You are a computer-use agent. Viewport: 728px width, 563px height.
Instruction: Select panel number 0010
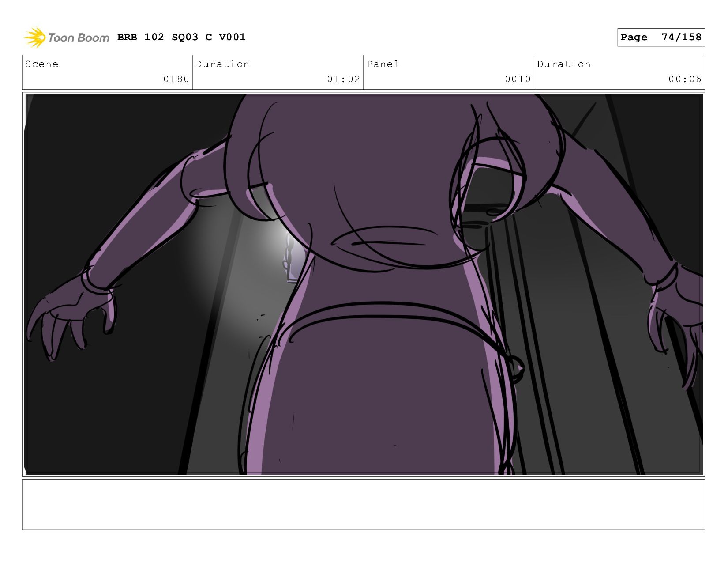[x=518, y=79]
